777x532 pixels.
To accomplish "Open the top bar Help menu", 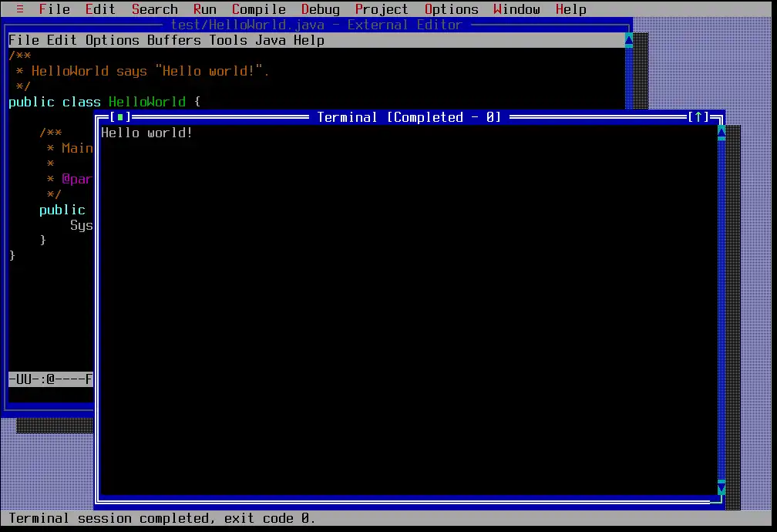I will click(x=570, y=9).
